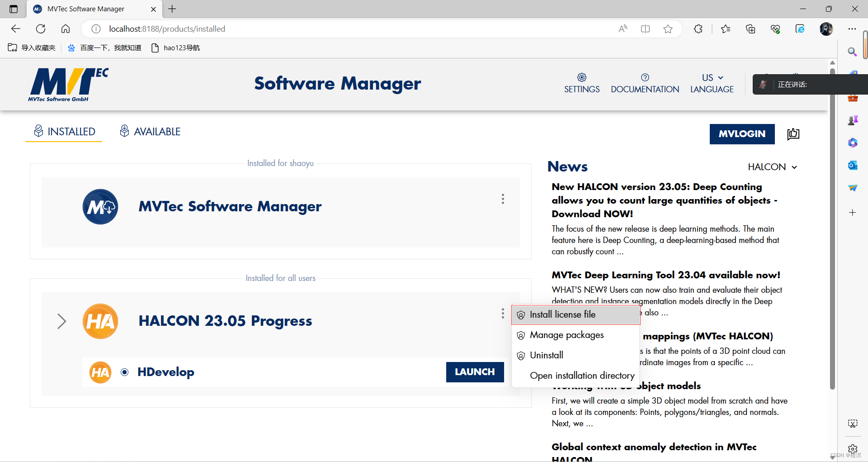Open the read aloud tool

tap(623, 29)
